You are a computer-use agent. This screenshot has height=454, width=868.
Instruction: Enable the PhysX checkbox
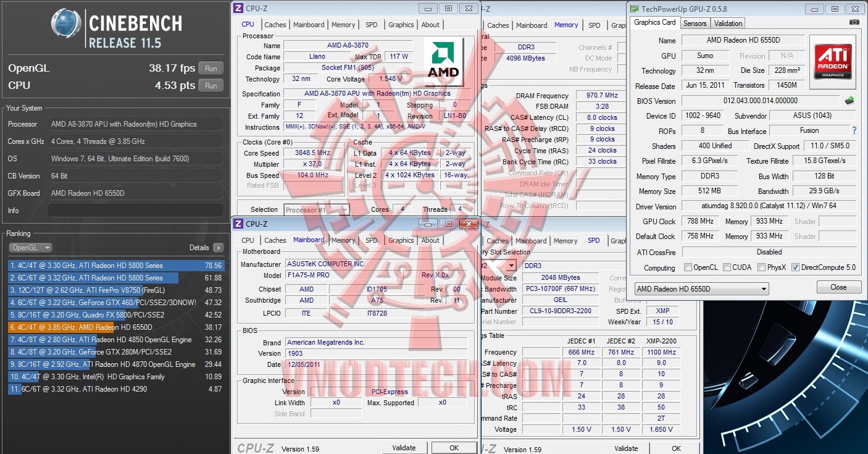(x=761, y=267)
